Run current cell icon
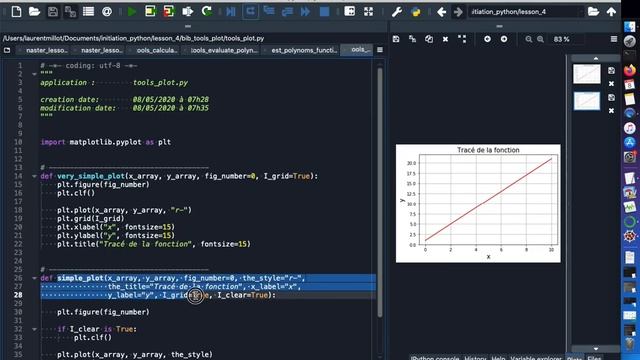640x360 pixels. 150,11
